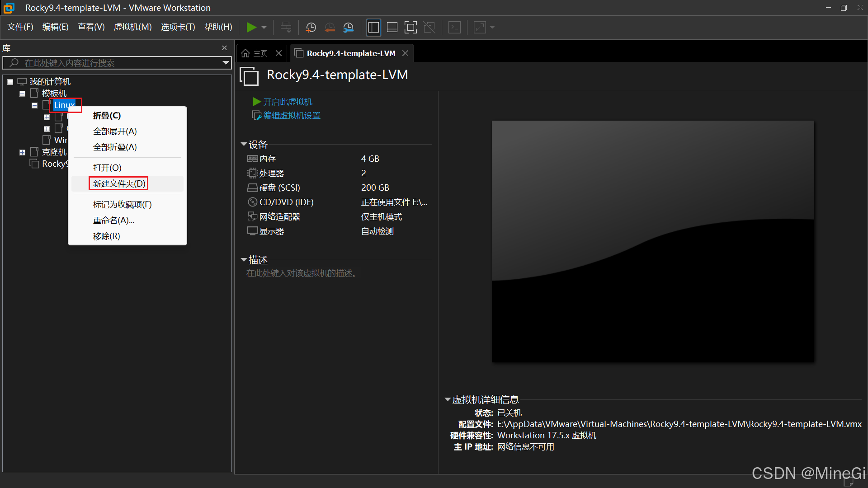
Task: Collapse the 虚拟机详细信息 section
Action: tap(448, 399)
